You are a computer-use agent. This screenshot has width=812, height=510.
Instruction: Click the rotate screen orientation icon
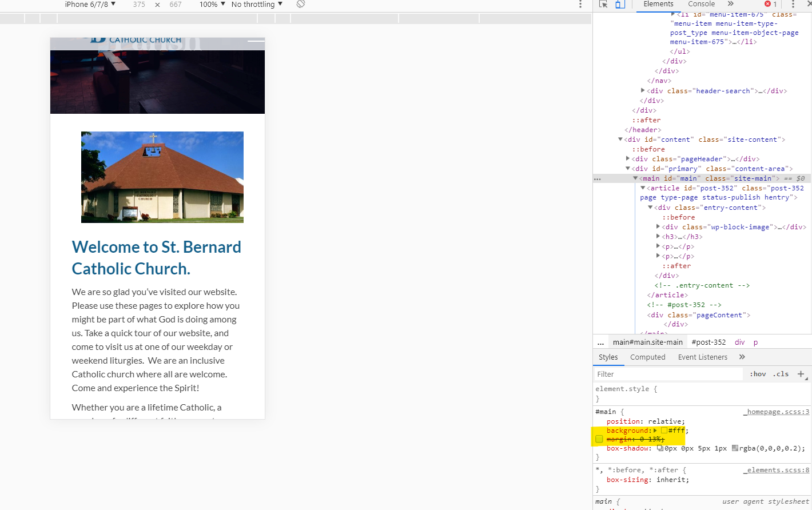[301, 4]
